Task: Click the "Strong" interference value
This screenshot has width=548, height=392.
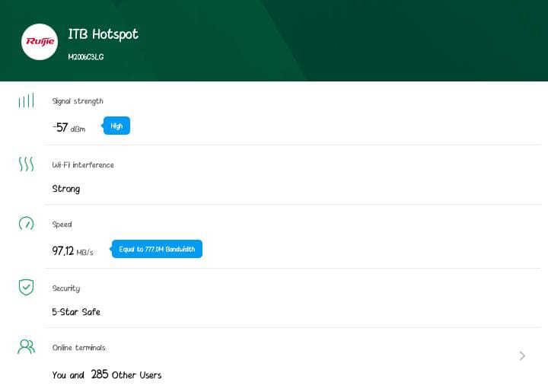Action: (x=66, y=189)
